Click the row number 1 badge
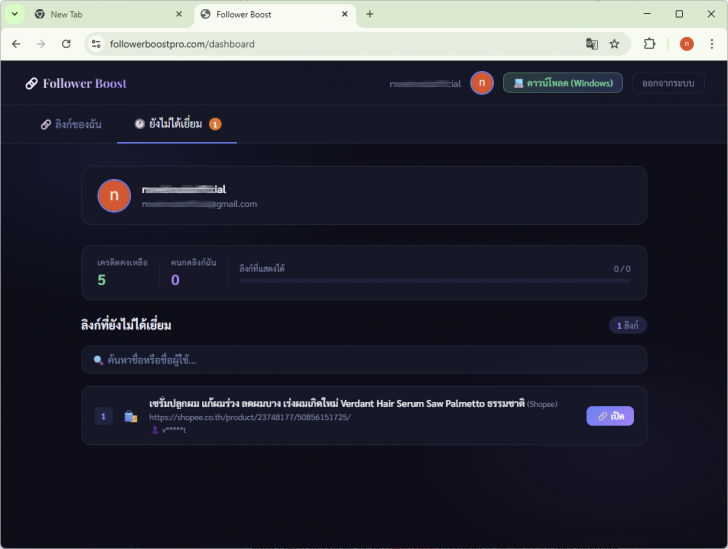Screen dimensions: 728x549 104,416
